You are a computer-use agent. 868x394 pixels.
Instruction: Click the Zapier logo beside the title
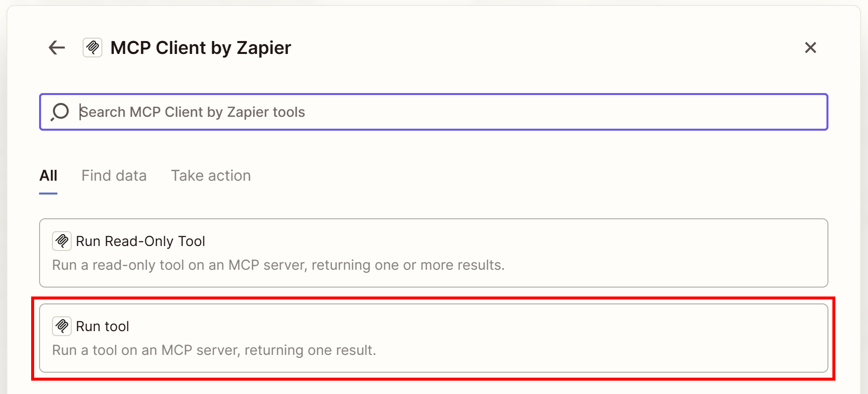[92, 48]
